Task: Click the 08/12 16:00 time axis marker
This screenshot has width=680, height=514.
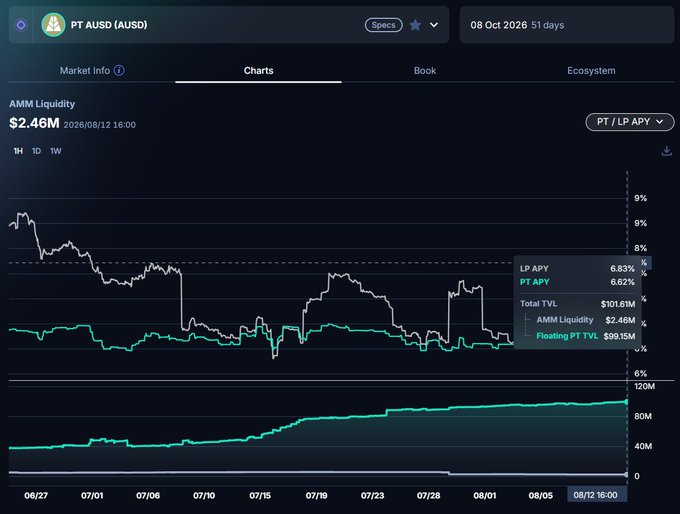Action: coord(595,495)
